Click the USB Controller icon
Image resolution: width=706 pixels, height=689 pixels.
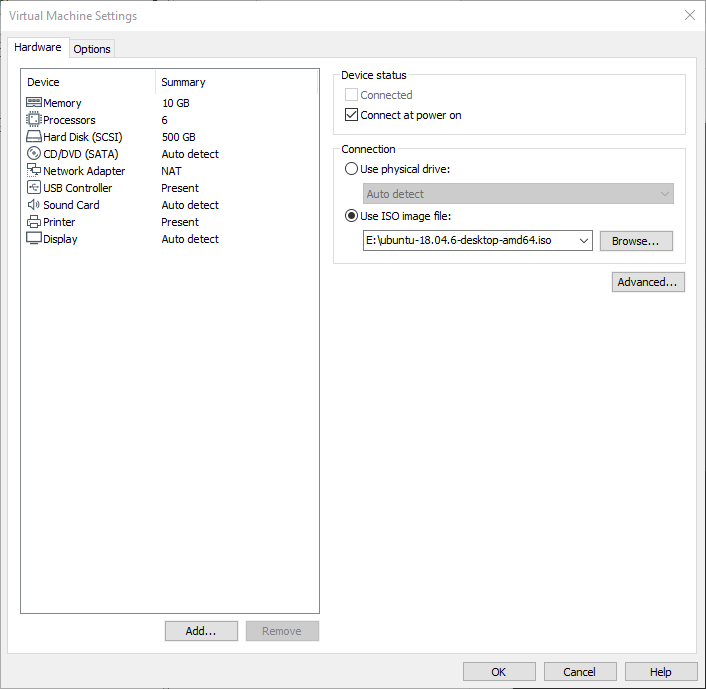coord(34,188)
